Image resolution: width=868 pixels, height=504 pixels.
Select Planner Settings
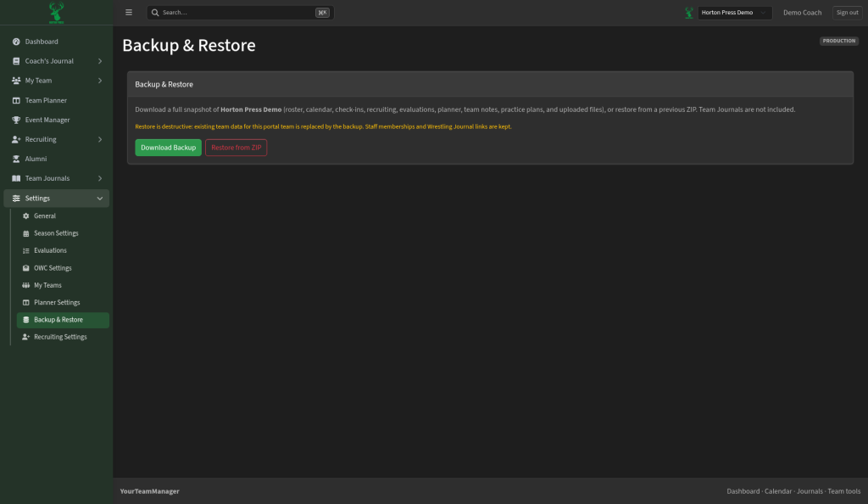pos(63,302)
